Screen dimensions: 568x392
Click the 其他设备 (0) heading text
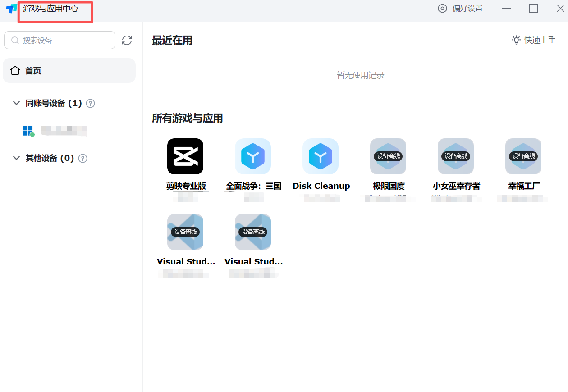point(50,158)
